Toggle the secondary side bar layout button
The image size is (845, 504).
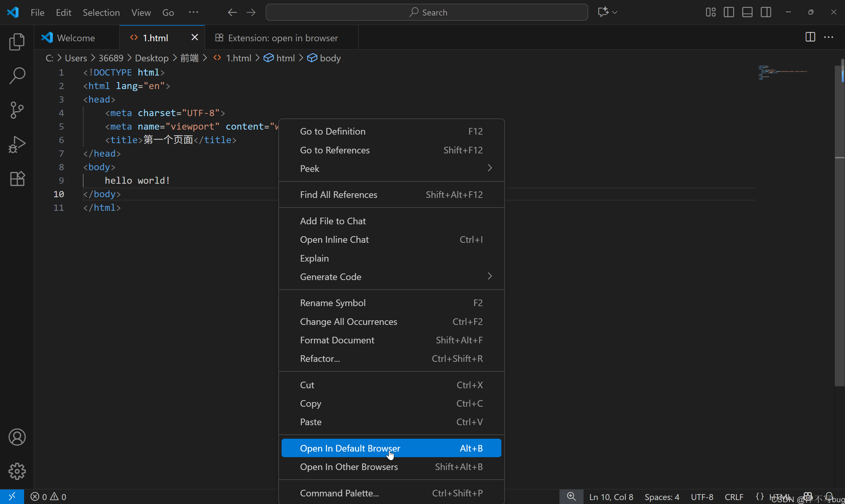(766, 12)
